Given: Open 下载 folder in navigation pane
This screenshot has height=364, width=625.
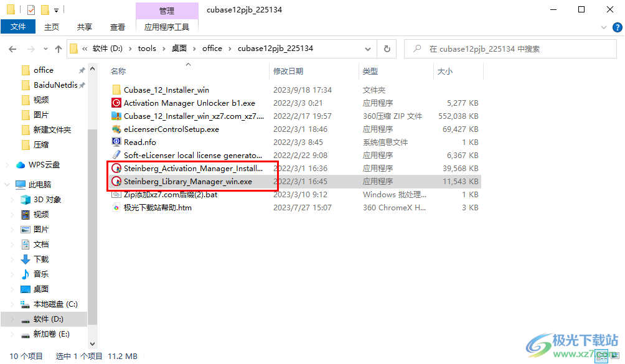Looking at the screenshot, I should (x=40, y=259).
